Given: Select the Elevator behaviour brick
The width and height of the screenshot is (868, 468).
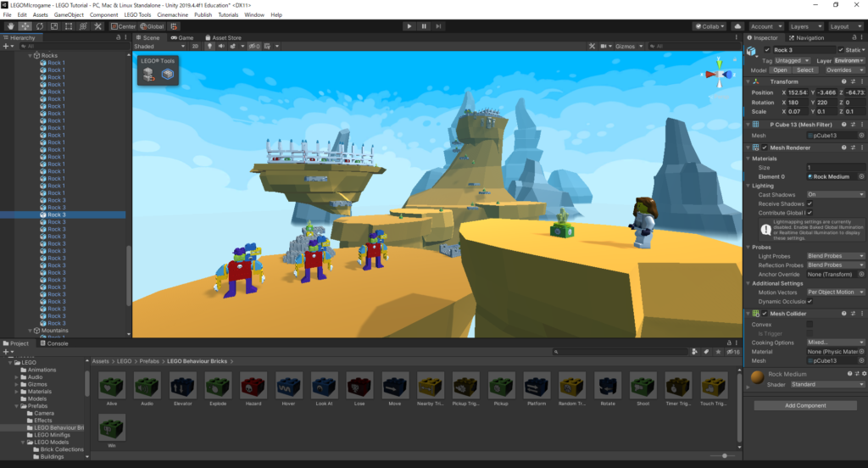Looking at the screenshot, I should point(183,389).
